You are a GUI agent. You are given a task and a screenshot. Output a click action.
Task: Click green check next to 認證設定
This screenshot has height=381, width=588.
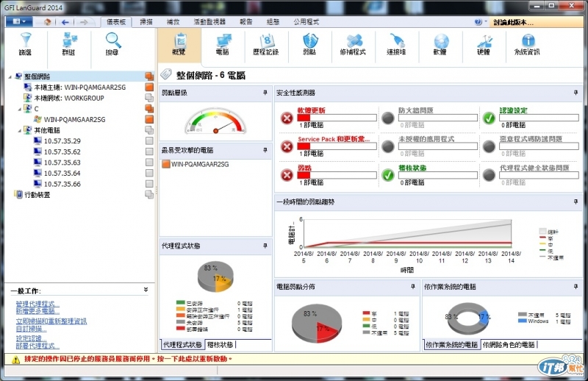(489, 118)
